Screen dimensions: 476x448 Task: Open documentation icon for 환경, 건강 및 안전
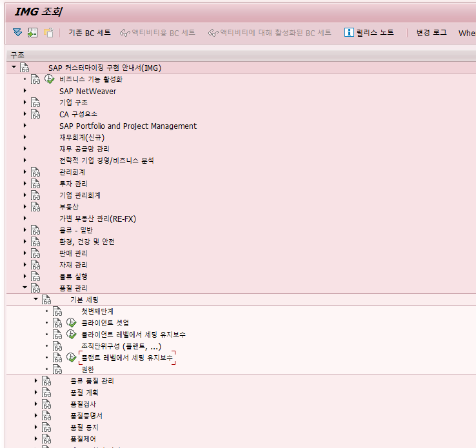coord(35,242)
